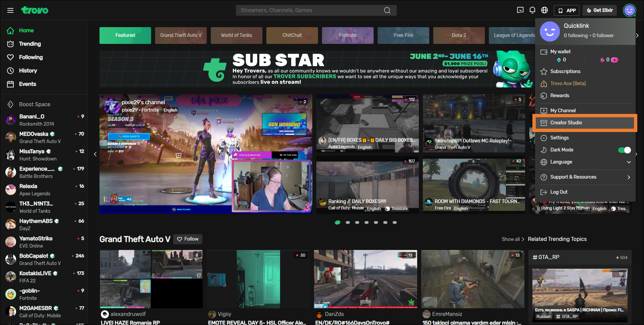Click the Settings gear icon in menu

(x=544, y=138)
